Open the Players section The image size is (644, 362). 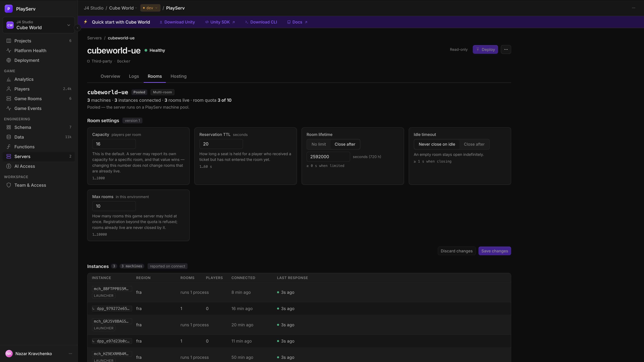click(39, 89)
